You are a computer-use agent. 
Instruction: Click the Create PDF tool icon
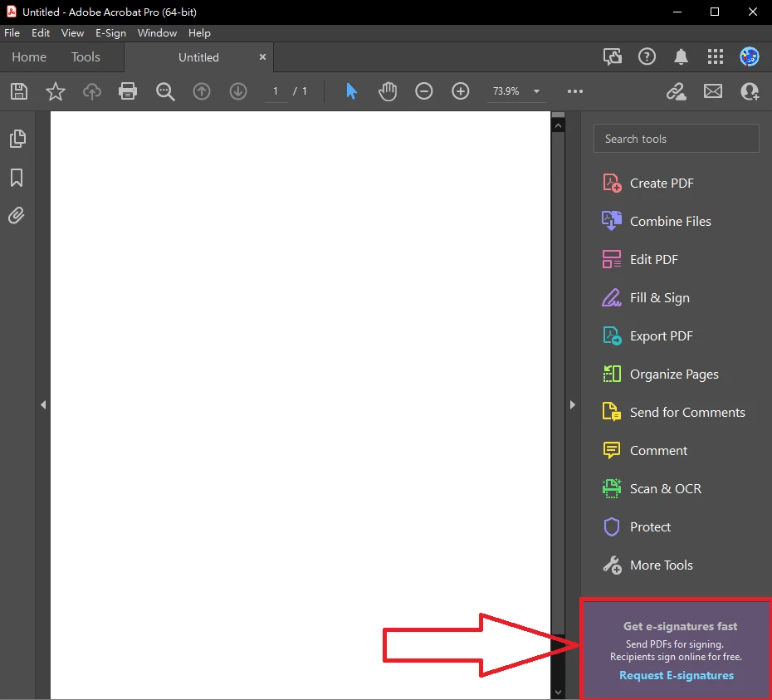pos(612,183)
